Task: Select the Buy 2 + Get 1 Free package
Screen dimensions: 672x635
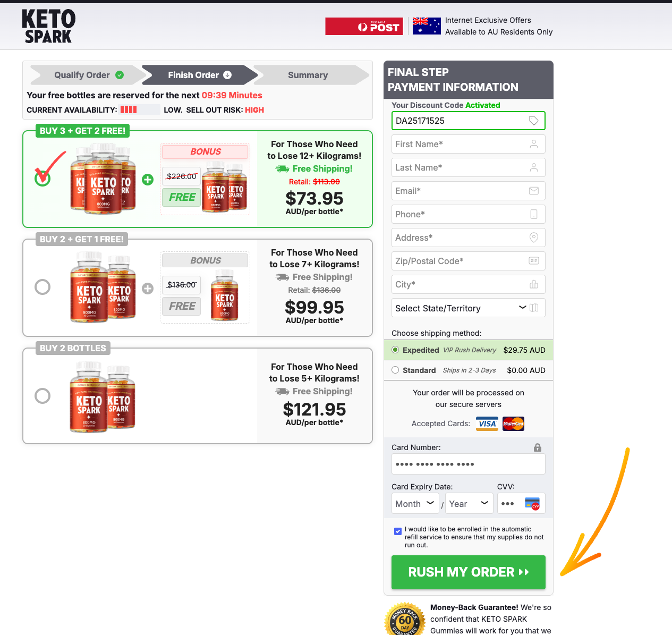Action: pyautogui.click(x=42, y=287)
